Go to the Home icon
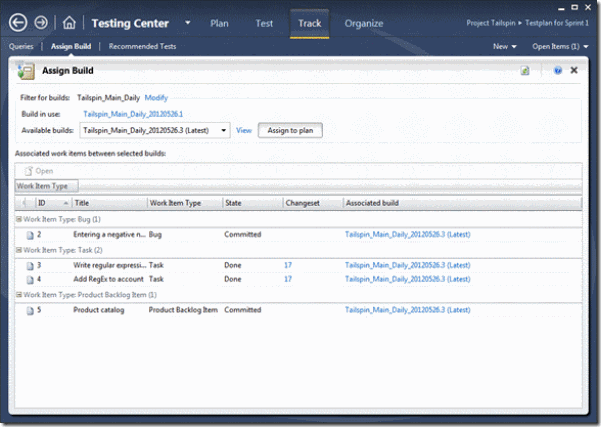 (x=69, y=22)
